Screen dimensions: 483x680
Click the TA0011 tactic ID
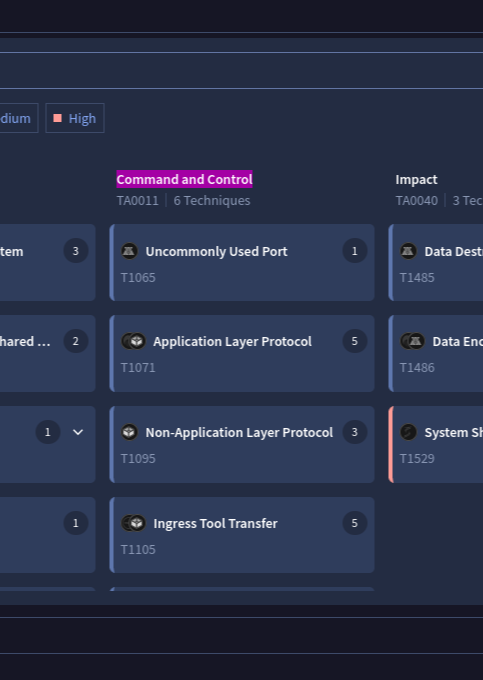[x=137, y=200]
